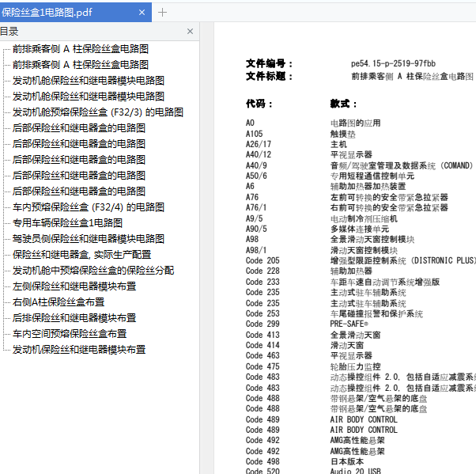
Task: Open 右侧A柱保险丝盒布置 bookmark
Action: (x=59, y=302)
